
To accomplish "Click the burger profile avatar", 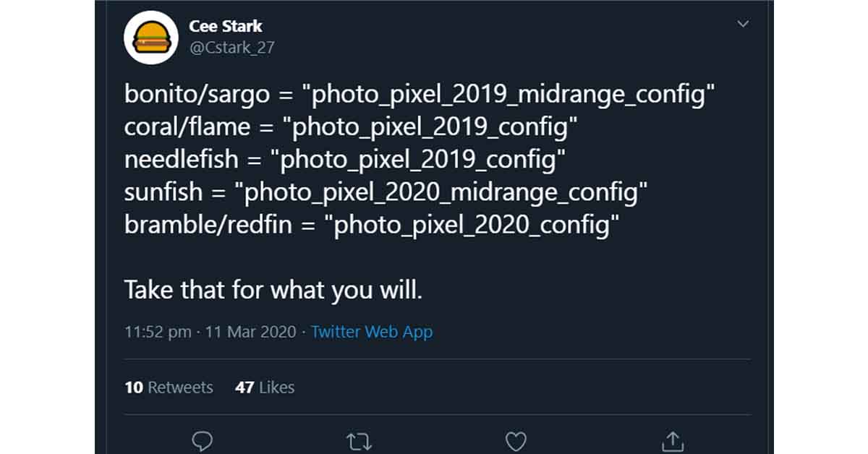I will [152, 38].
